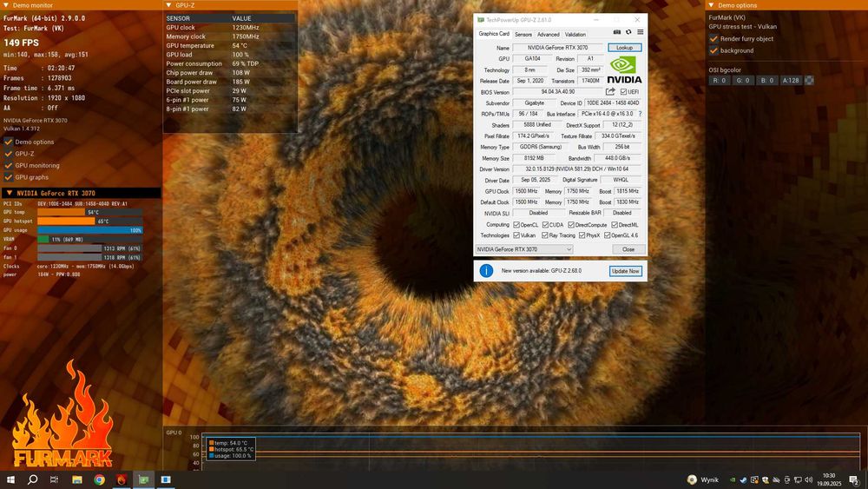Viewport: 868px width, 489px height.
Task: Open the Windows Start menu
Action: click(10, 479)
